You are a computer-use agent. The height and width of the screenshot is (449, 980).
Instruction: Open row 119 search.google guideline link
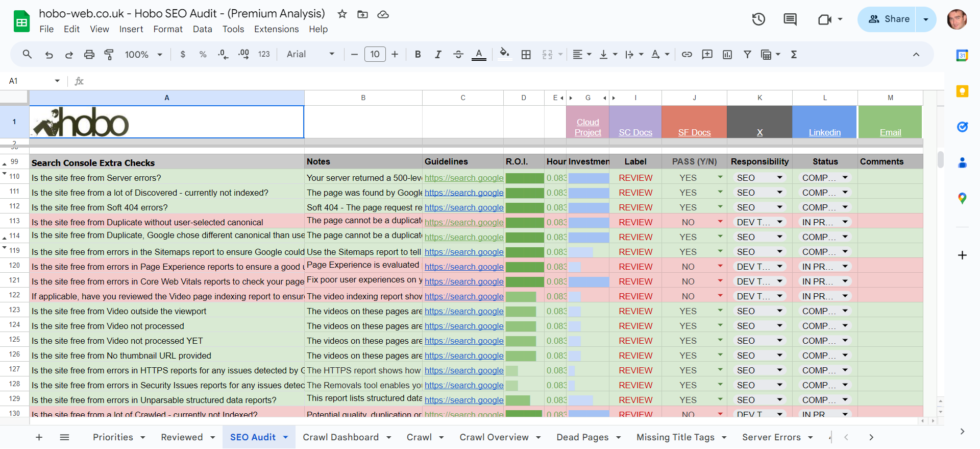click(464, 252)
